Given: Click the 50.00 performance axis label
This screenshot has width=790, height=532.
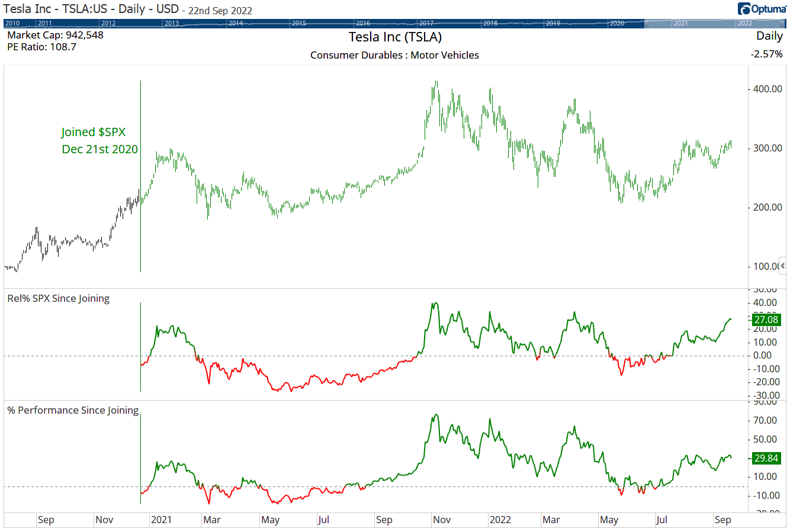Looking at the screenshot, I should coord(765,439).
